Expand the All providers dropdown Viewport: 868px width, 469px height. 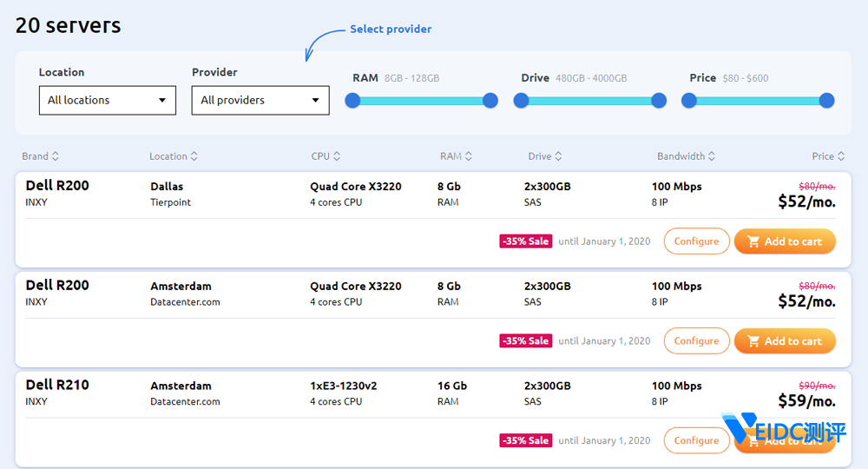(x=260, y=100)
